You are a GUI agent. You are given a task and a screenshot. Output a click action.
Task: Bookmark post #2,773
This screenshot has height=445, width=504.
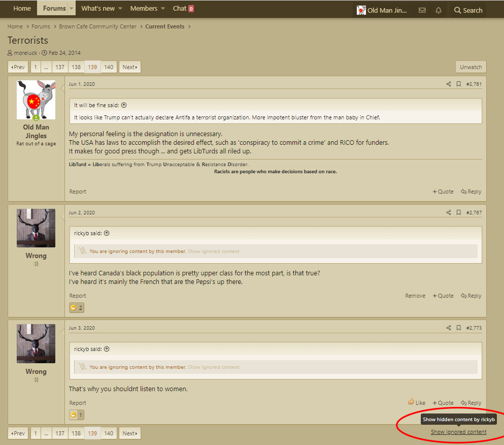[459, 328]
